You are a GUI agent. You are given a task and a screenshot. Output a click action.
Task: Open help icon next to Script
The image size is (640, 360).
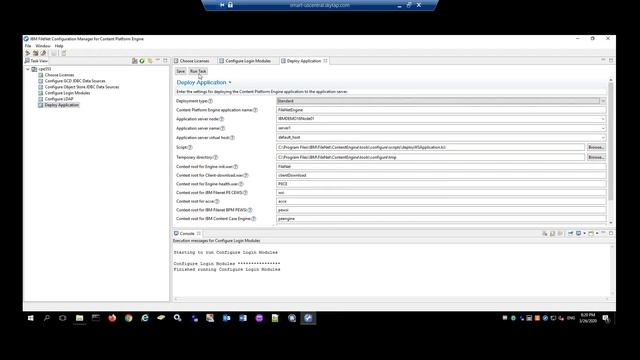click(190, 147)
